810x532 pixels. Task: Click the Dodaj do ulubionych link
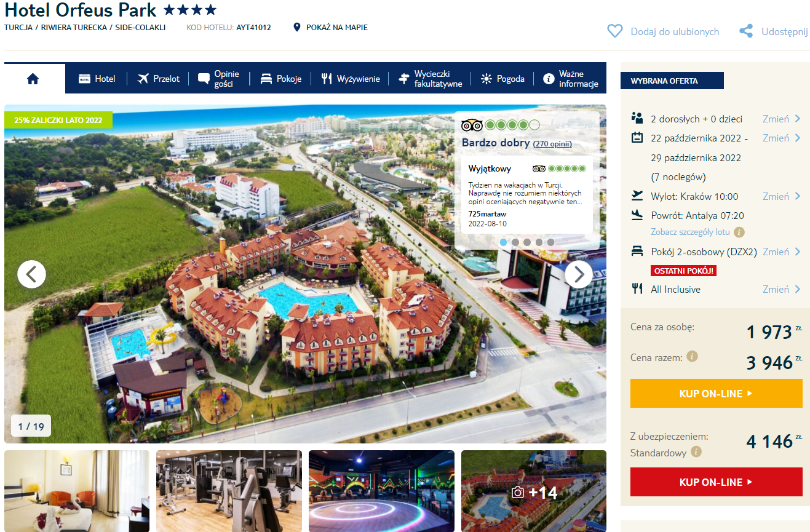675,31
